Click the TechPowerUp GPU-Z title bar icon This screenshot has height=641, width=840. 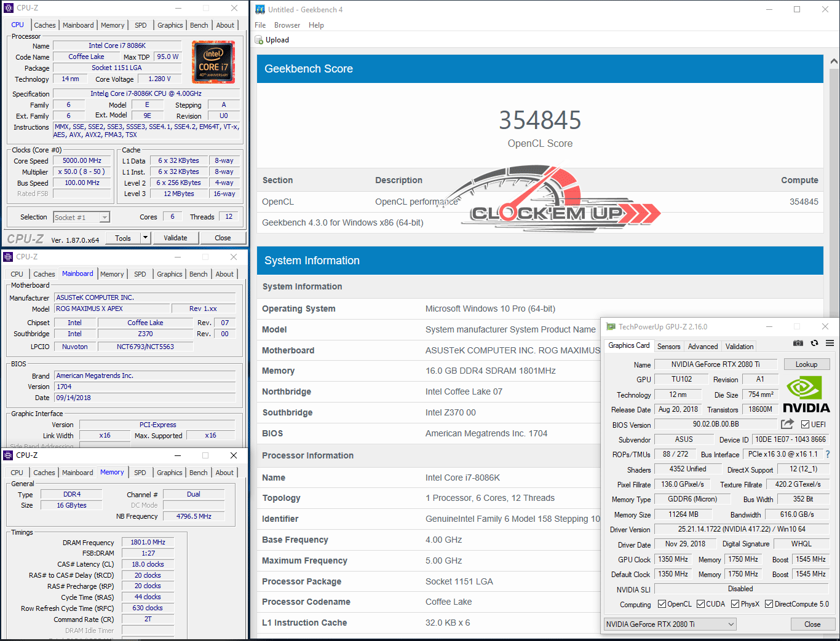611,326
